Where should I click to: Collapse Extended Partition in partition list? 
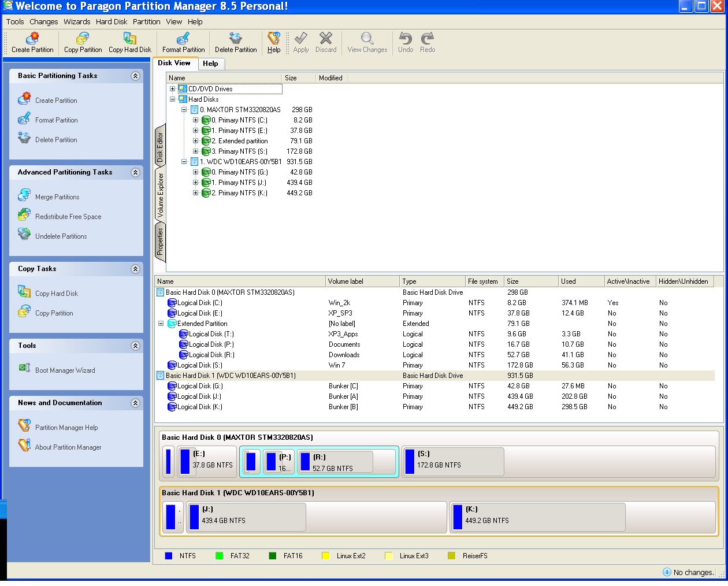tap(161, 324)
